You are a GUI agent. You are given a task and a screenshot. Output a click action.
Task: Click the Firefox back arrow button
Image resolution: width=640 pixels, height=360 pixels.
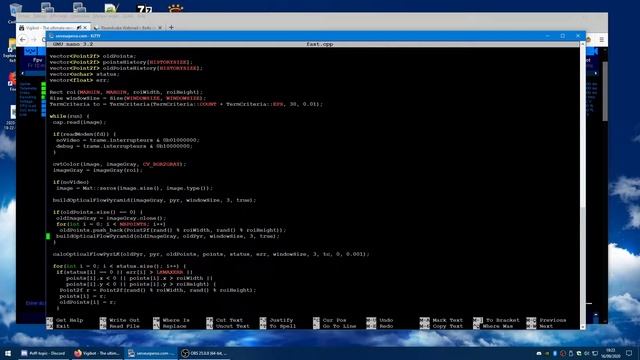[x=23, y=40]
